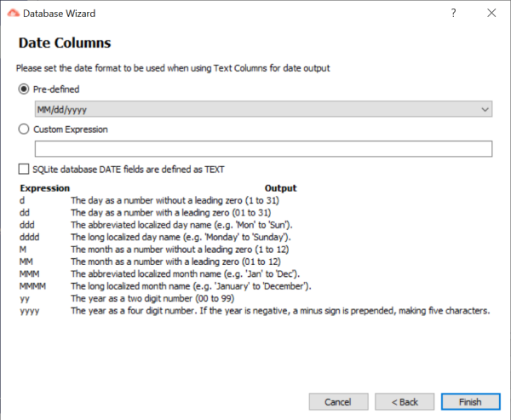This screenshot has height=420, width=511.
Task: Click the red cloud app icon in title bar
Action: 14,13
